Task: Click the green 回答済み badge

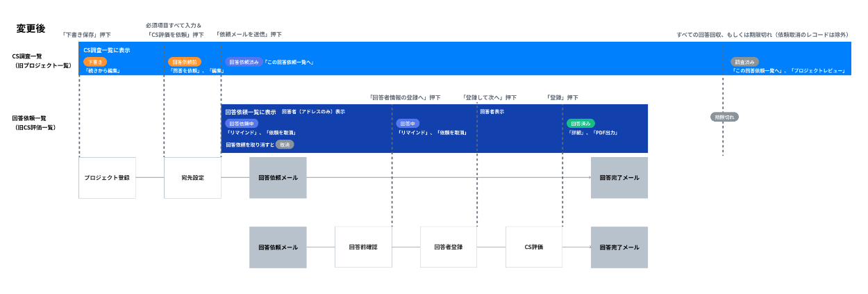Action: point(581,124)
